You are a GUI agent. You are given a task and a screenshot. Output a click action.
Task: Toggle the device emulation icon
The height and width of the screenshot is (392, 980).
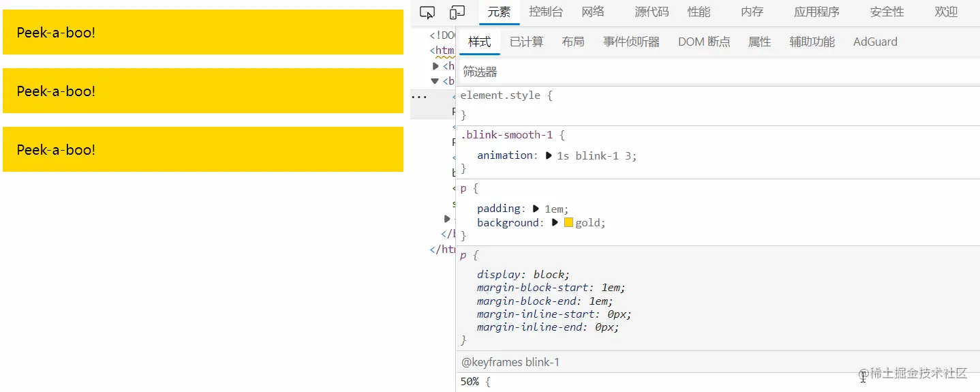pos(457,12)
